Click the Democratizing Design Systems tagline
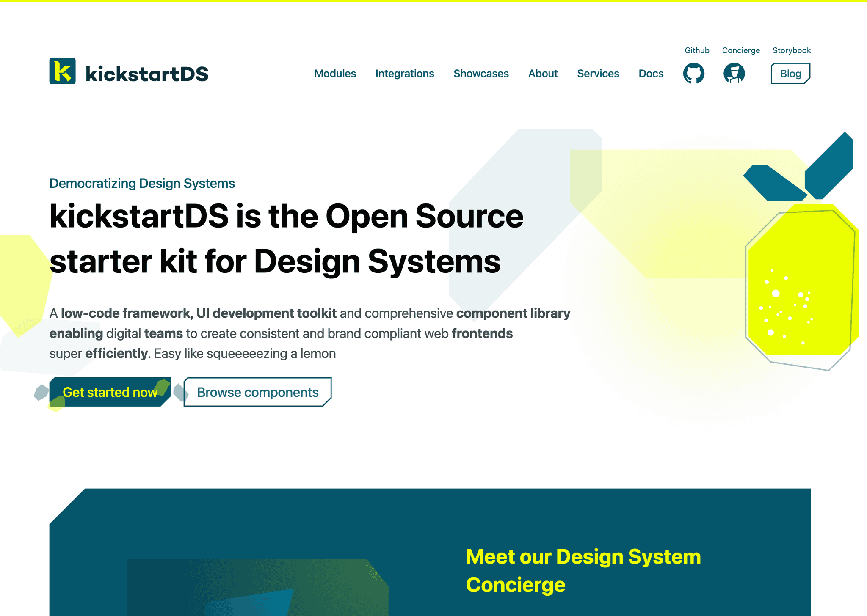 coord(142,183)
